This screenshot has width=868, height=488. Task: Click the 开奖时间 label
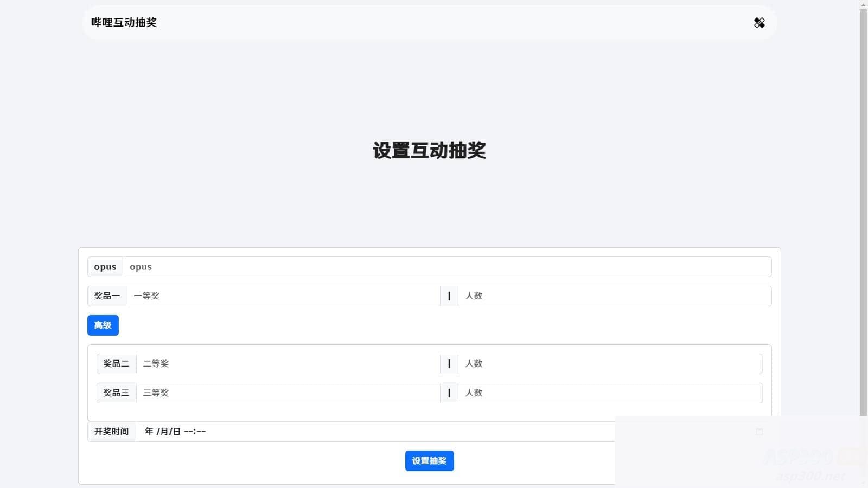coord(111,431)
